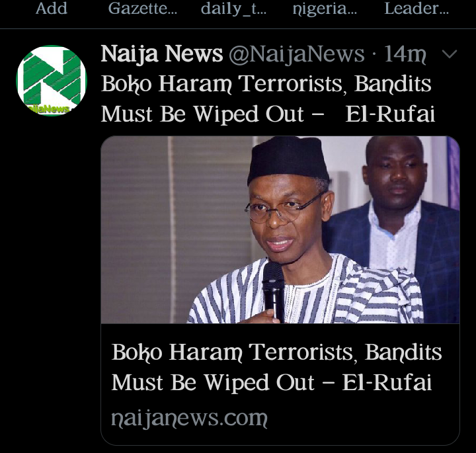Viewport: 476px width, 453px height.
Task: Click the black cap in the photo
Action: click(x=288, y=160)
